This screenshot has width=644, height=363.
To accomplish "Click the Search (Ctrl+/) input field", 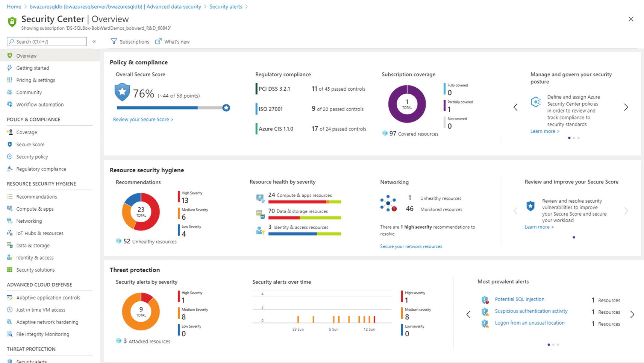I will click(x=47, y=41).
